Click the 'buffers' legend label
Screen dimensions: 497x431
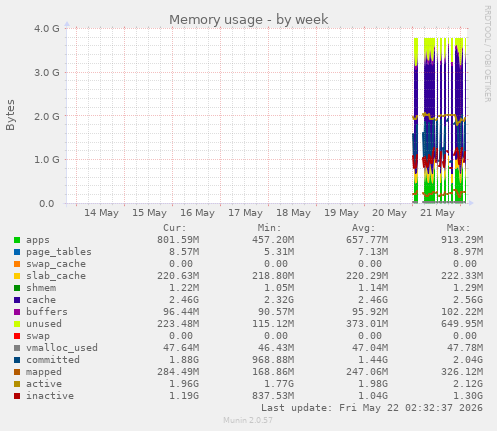47,312
